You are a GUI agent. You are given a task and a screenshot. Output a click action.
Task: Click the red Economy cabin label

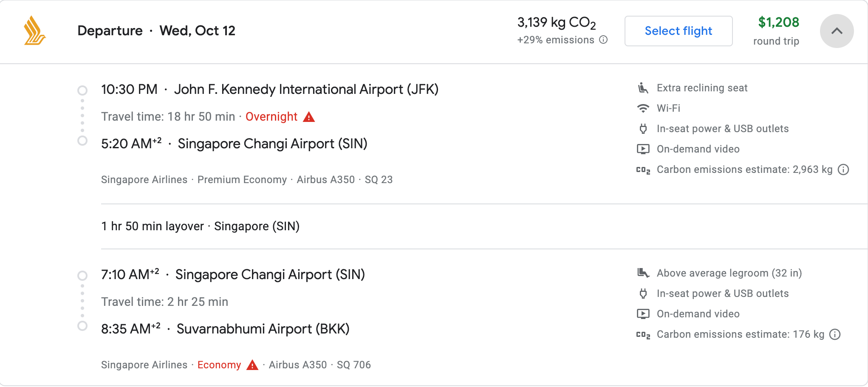click(219, 365)
